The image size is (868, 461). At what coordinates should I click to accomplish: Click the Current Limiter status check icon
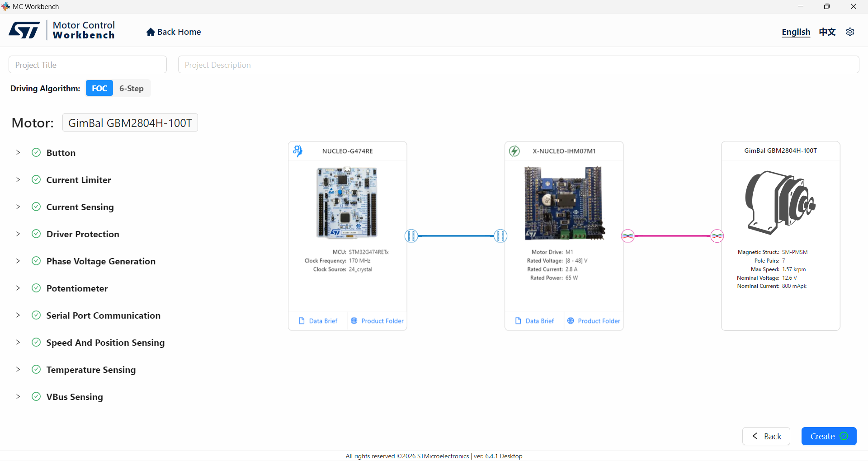36,180
